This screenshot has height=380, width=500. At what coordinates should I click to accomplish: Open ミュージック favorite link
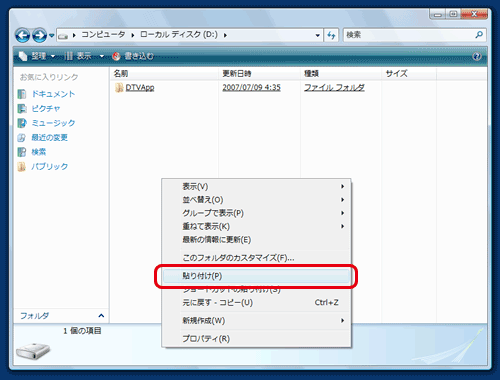coord(53,123)
